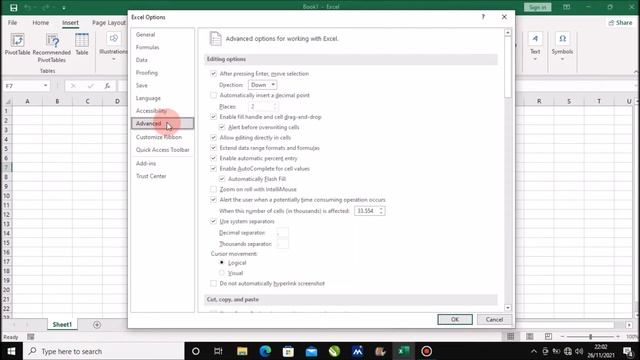640x360 pixels.
Task: Open the Direction dropdown set to Down
Action: (262, 84)
